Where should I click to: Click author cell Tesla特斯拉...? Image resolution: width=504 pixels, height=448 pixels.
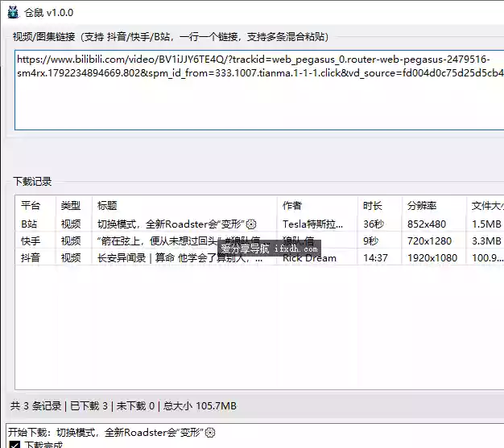(312, 224)
